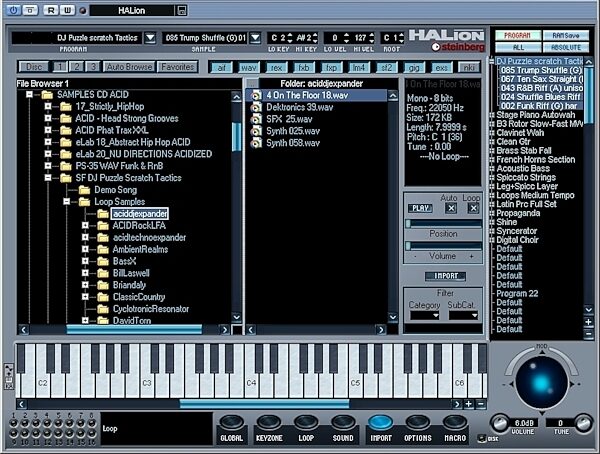600x454 pixels.
Task: Click wav icon for Dektronics 39.wav
Action: tap(256, 107)
